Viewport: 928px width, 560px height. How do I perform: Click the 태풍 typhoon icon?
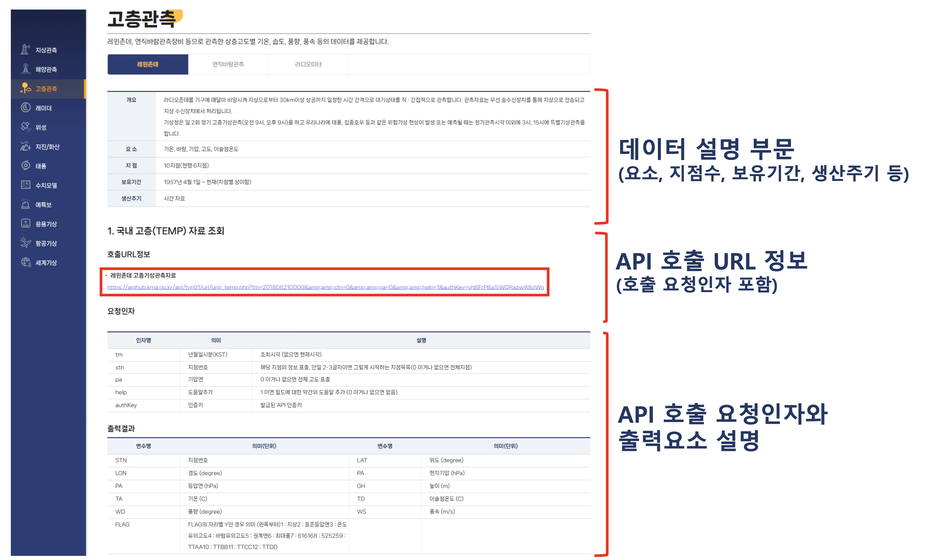click(25, 166)
